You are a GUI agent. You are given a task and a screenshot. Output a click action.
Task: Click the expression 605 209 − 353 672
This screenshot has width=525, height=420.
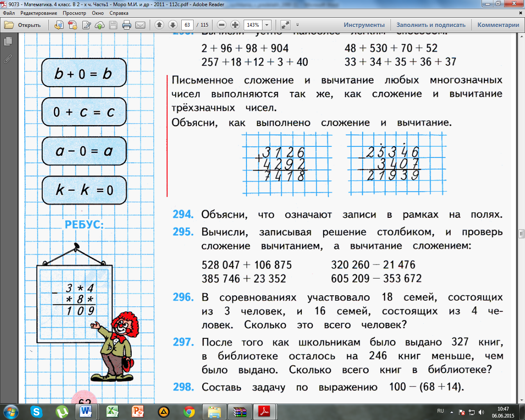(x=376, y=279)
